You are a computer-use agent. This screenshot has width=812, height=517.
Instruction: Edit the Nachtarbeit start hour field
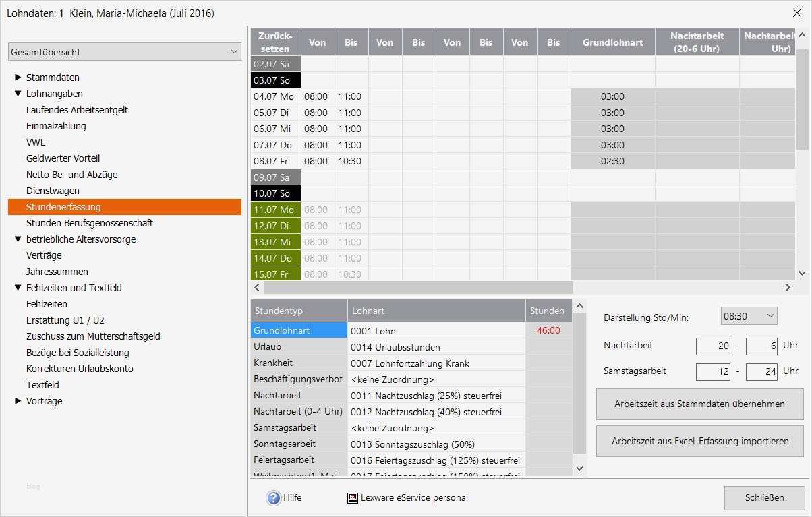pos(714,346)
